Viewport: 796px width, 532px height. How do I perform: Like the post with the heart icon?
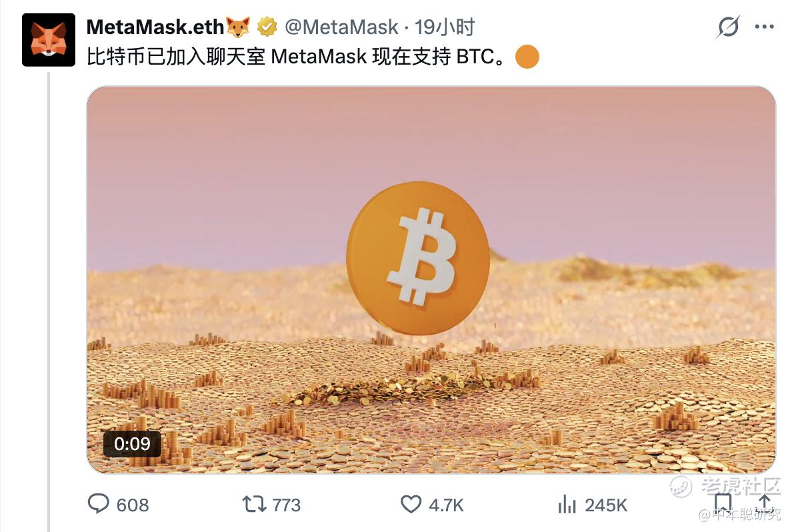click(x=411, y=504)
